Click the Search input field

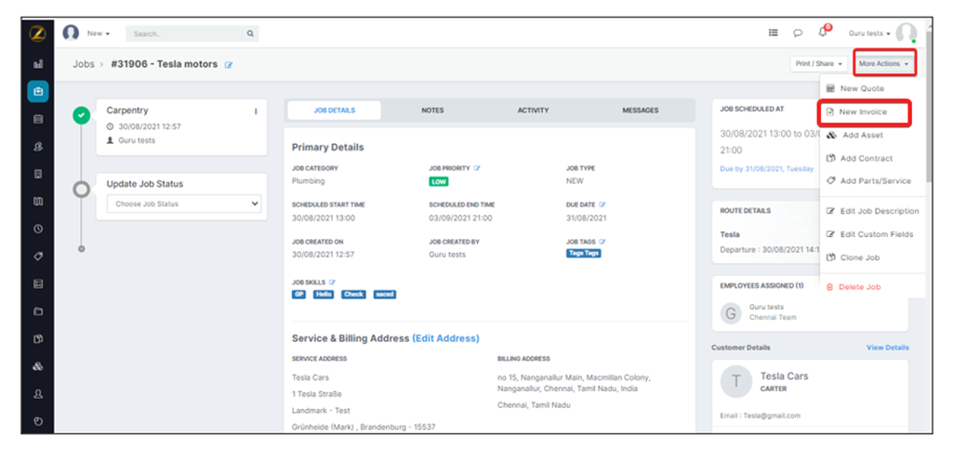(x=186, y=33)
